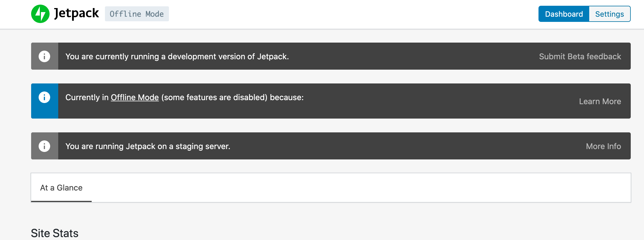Click the text '(some features are disabled) because:'
Image resolution: width=644 pixels, height=240 pixels.
[x=232, y=97]
